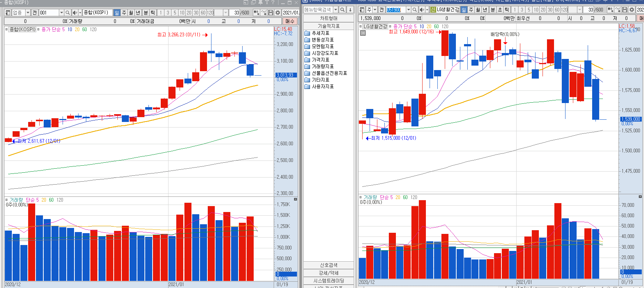Select 월 monthly period in LG생활건강 chart
The image size is (644, 288).
coord(478,10)
